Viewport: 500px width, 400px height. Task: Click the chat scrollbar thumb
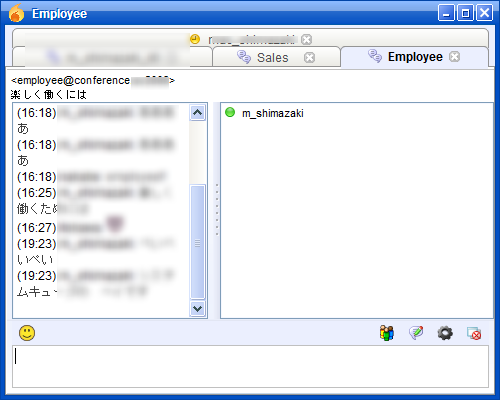click(x=198, y=242)
